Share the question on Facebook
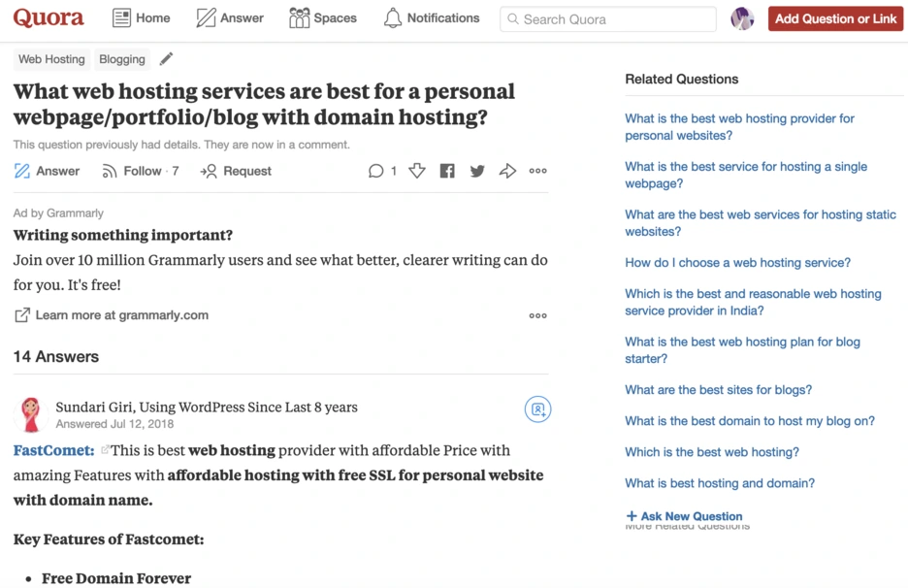Image resolution: width=908 pixels, height=588 pixels. click(x=447, y=171)
